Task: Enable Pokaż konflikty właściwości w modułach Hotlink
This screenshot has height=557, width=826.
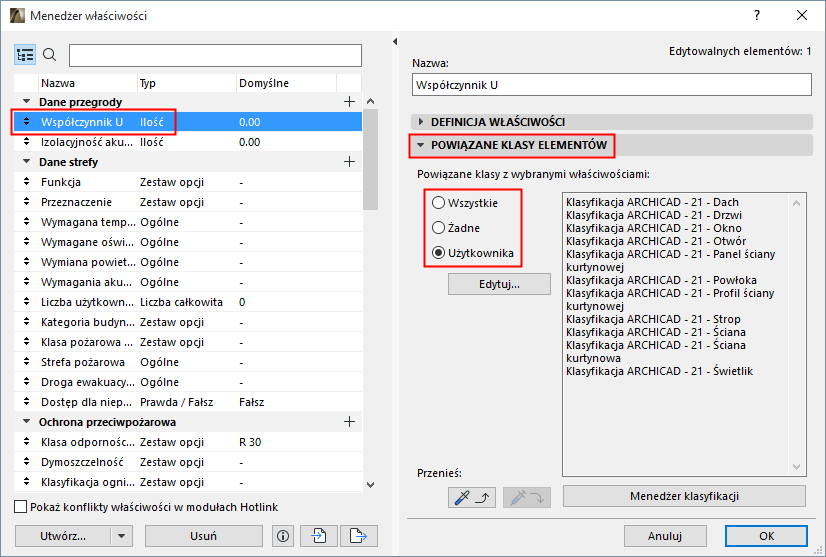Action: (x=21, y=507)
